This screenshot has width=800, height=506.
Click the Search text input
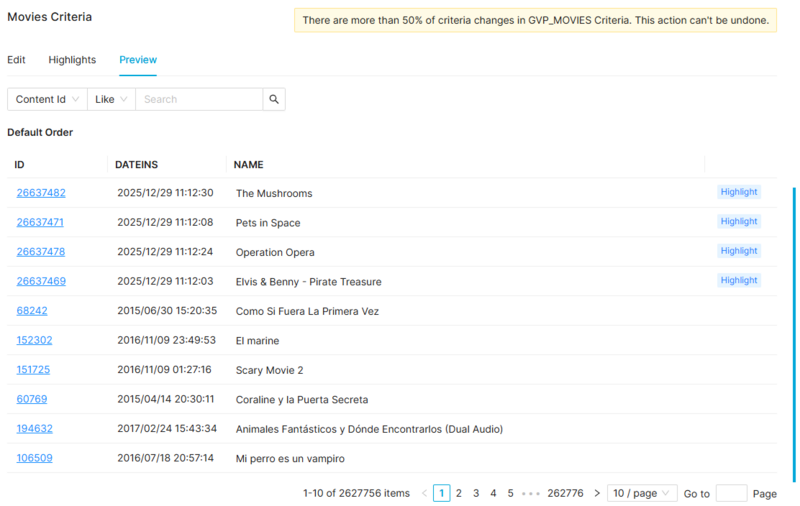coord(198,99)
